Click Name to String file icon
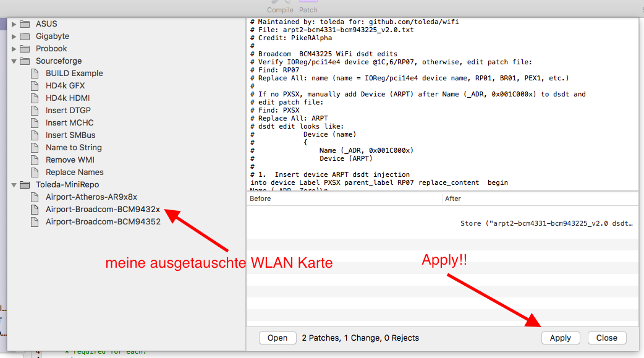The height and width of the screenshot is (358, 644). (x=35, y=147)
